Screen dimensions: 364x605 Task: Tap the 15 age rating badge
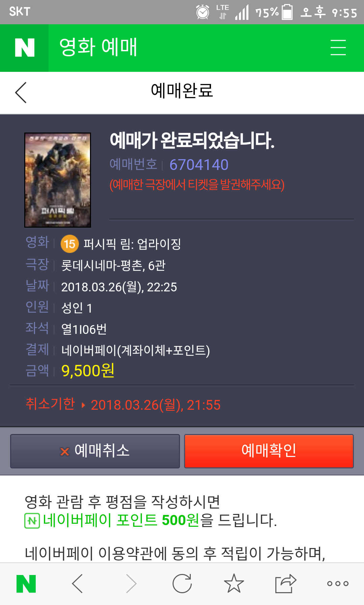coord(69,244)
